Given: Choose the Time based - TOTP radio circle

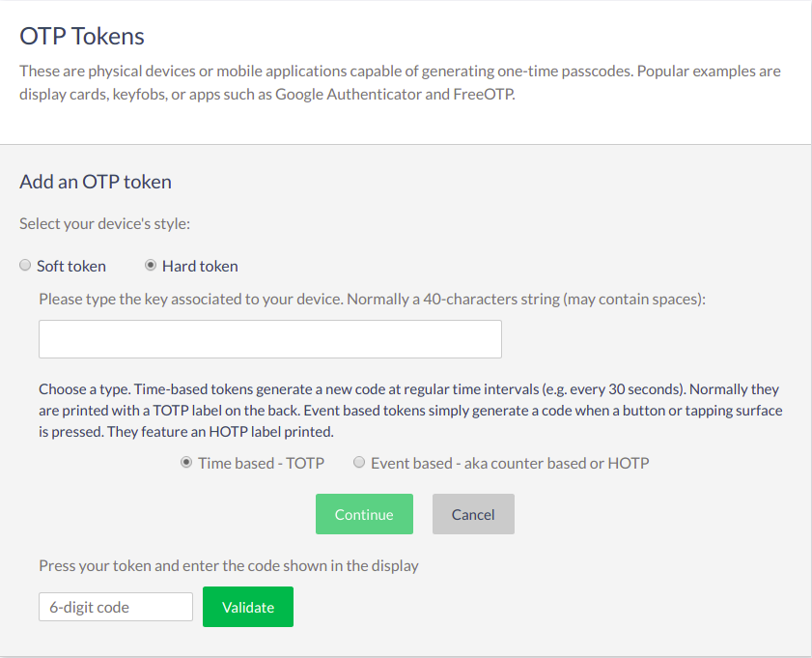Looking at the screenshot, I should 186,463.
